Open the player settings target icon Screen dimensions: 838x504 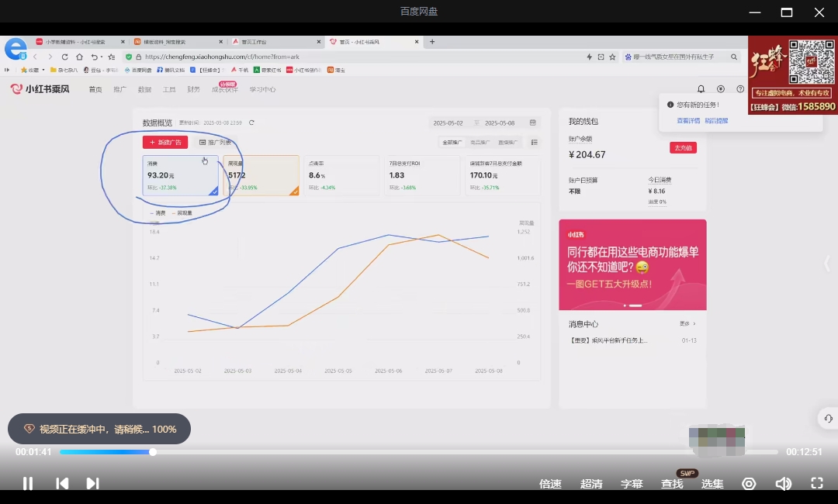click(749, 484)
